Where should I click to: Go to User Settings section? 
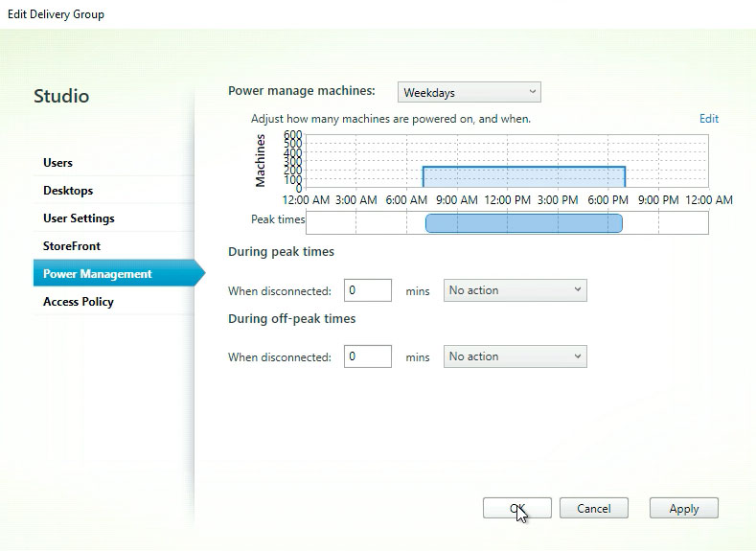click(79, 218)
